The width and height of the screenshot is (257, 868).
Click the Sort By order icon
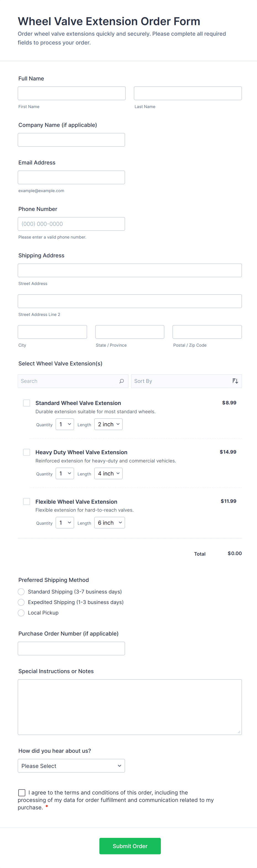235,381
